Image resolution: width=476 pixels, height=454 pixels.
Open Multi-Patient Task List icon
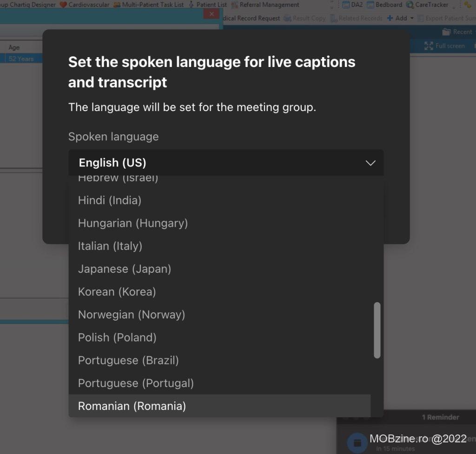(x=117, y=5)
